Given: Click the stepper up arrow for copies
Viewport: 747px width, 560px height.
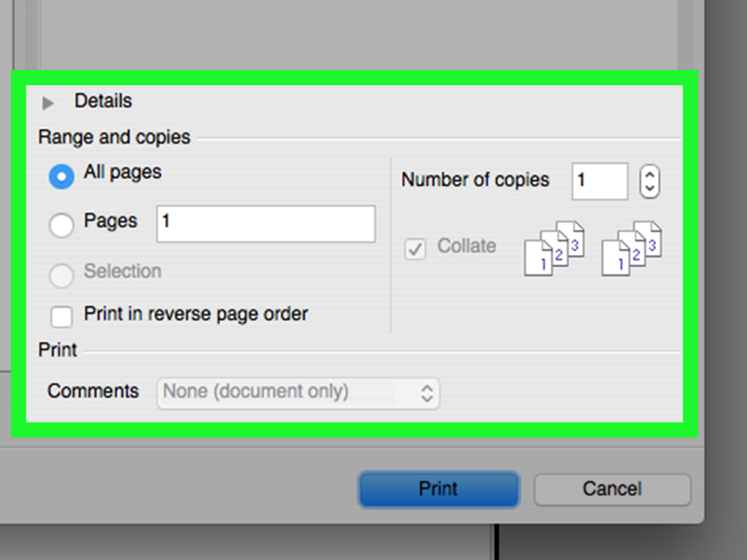Looking at the screenshot, I should [x=649, y=174].
